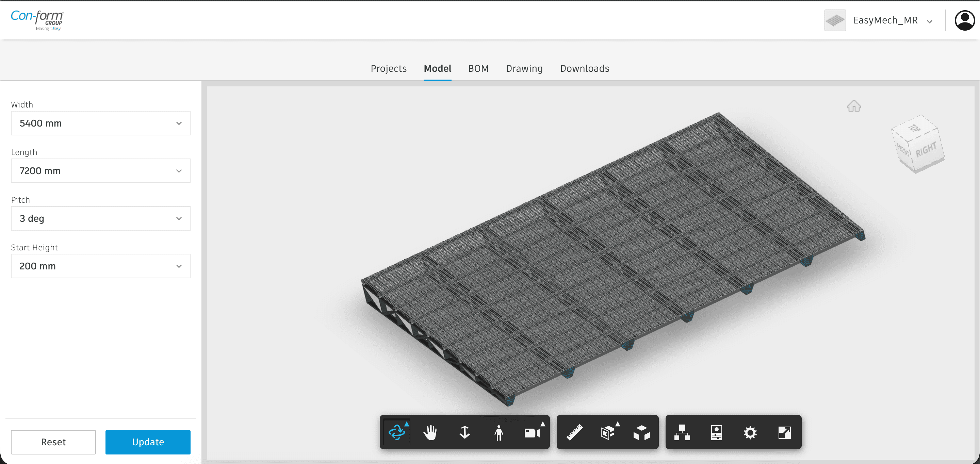Click the TOP face of view cube
Screen dimensions: 980x464
point(914,128)
